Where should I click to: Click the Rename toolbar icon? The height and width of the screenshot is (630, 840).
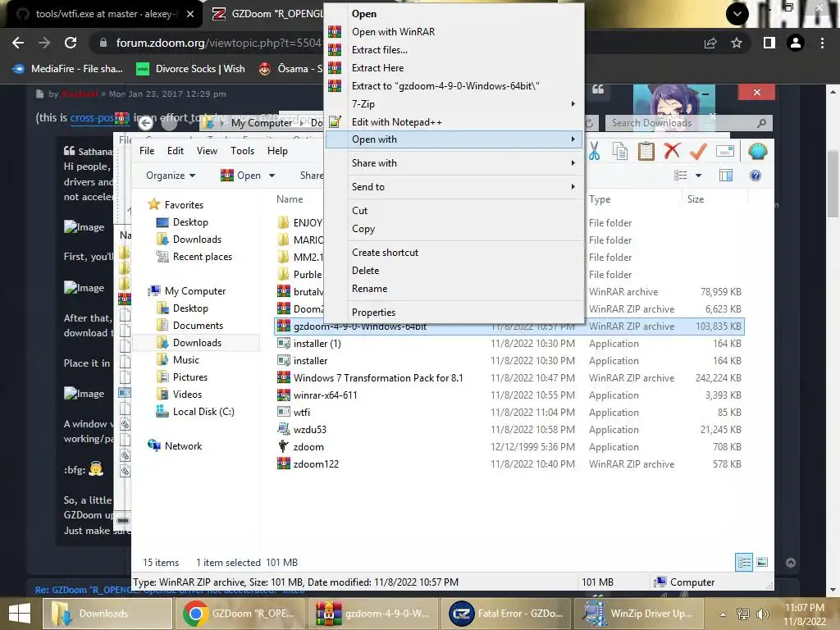coord(724,152)
